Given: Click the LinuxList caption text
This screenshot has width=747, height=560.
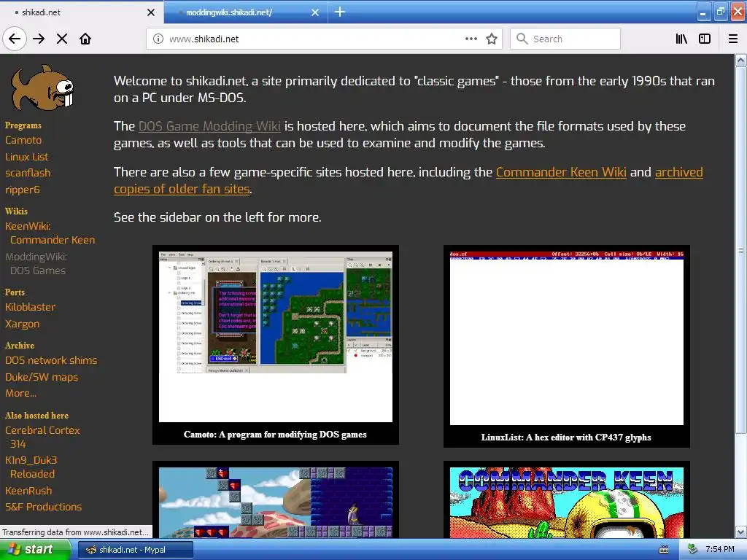Looking at the screenshot, I should [566, 437].
